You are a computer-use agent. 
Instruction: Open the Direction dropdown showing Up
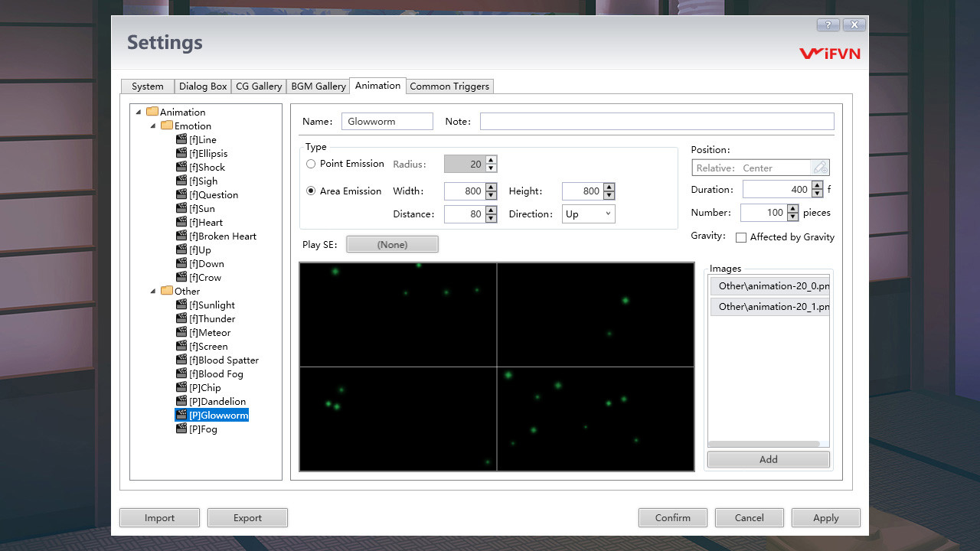(x=588, y=214)
